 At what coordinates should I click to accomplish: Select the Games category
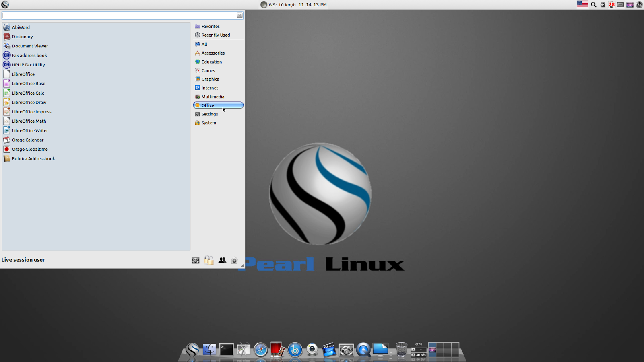coord(218,70)
